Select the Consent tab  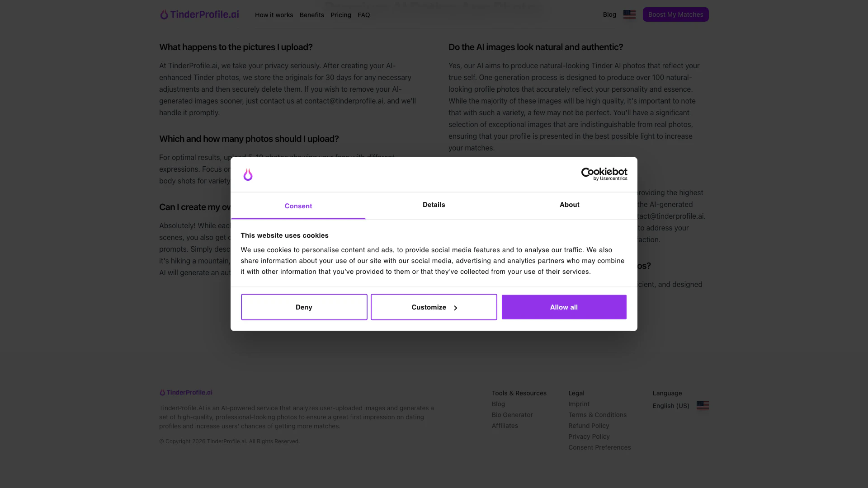coord(298,206)
